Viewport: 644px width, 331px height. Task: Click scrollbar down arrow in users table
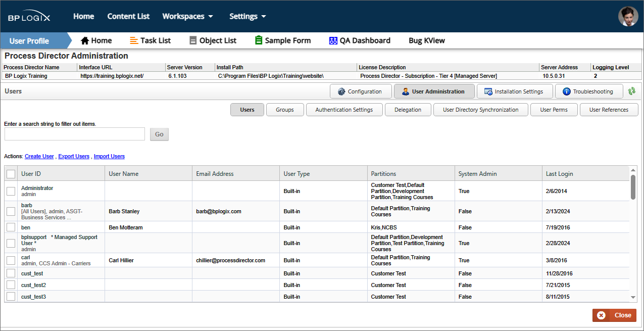[x=633, y=298]
